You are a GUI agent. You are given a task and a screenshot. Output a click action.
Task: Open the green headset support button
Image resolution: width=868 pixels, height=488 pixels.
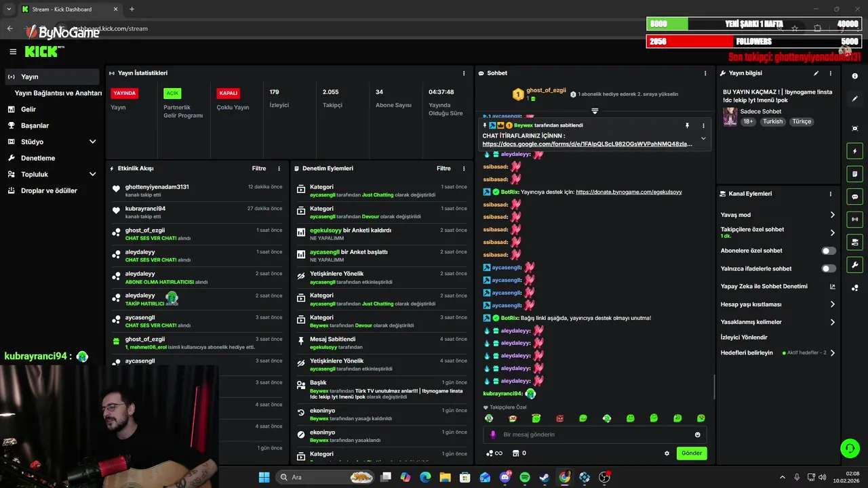coord(850,448)
